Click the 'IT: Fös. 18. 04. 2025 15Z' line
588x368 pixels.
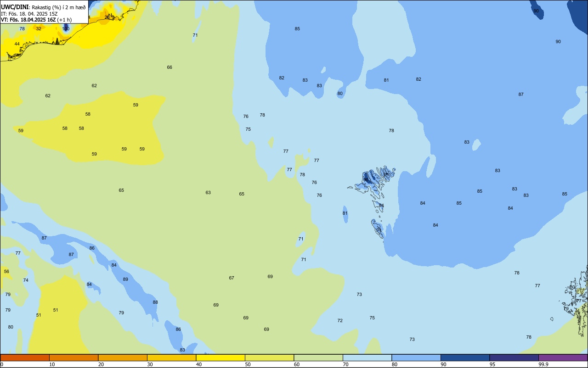(x=29, y=14)
